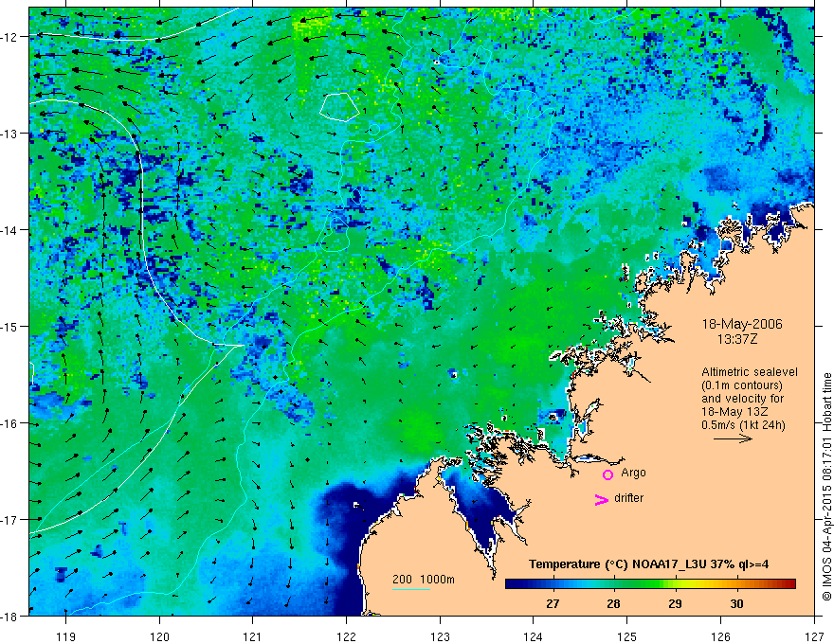Click the '0.5m/s (1kt 24h)' label
Screen dimensions: 834x644
(743, 425)
